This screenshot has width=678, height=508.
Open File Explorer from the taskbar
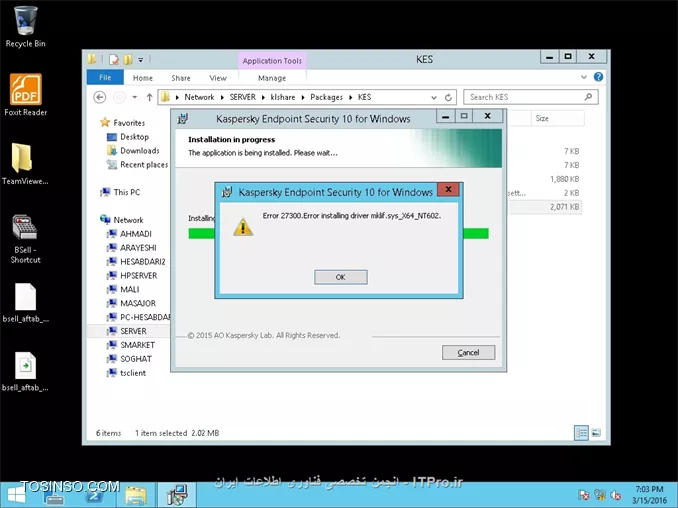pyautogui.click(x=136, y=495)
